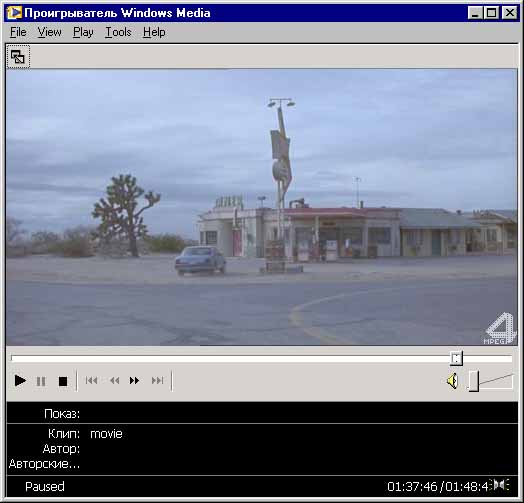Skip to the next track

(x=157, y=381)
